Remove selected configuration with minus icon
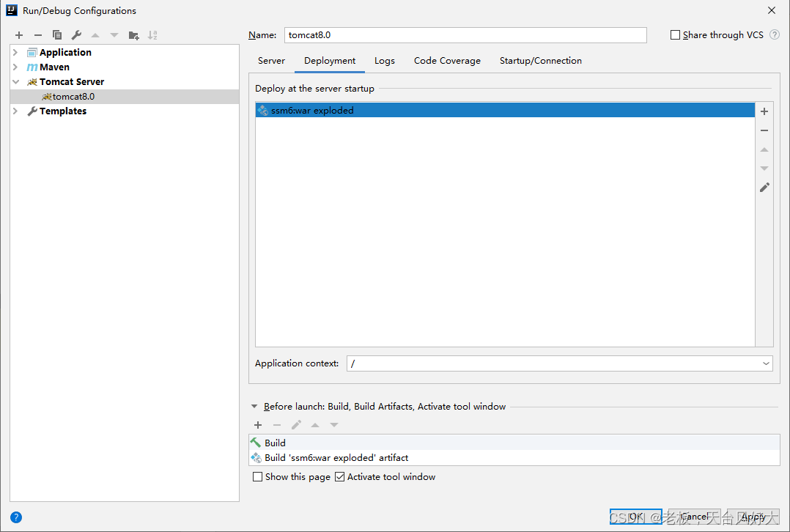This screenshot has height=532, width=790. click(x=38, y=35)
